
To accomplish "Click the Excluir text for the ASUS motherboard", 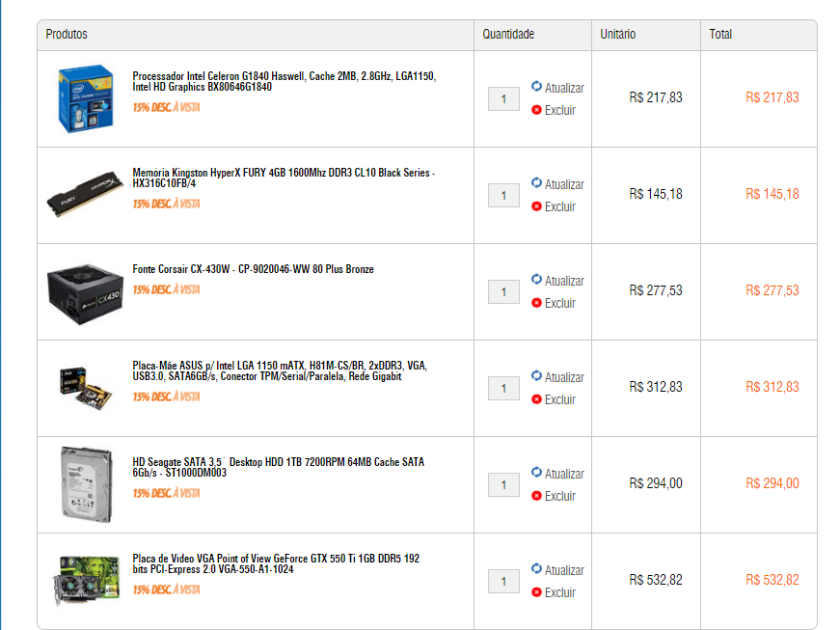I will pyautogui.click(x=559, y=399).
